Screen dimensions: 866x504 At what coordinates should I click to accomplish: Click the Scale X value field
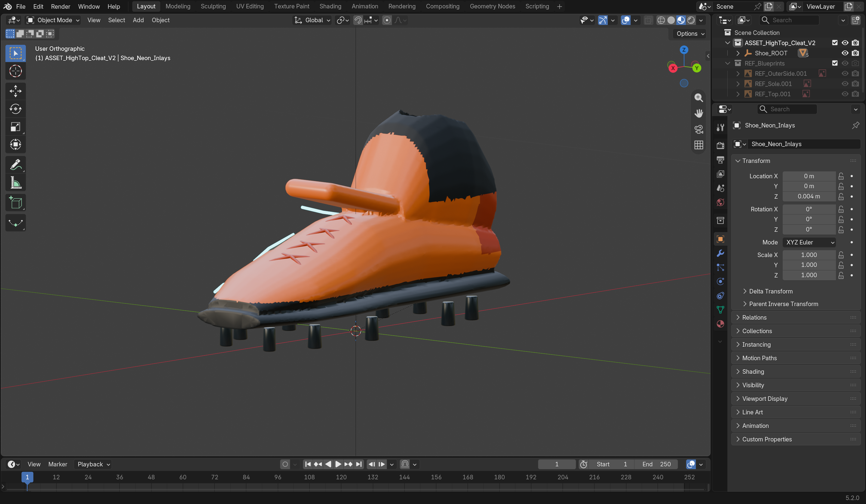coord(809,255)
